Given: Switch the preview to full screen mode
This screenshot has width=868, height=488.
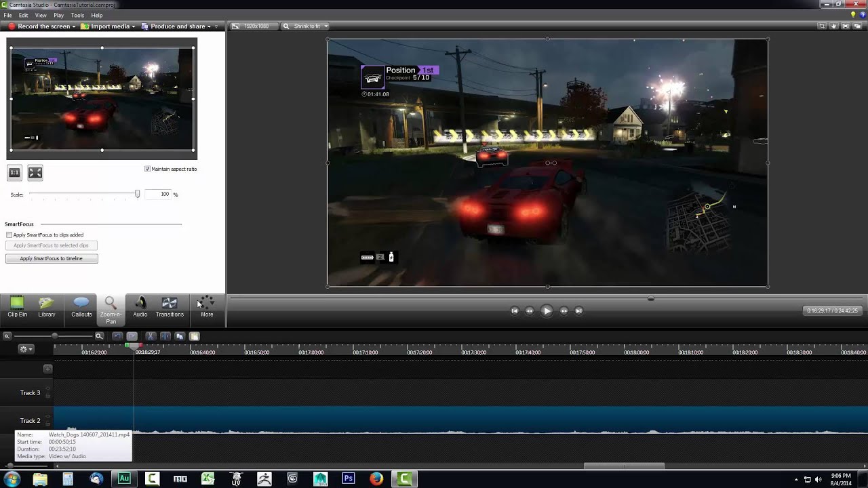Looking at the screenshot, I should [846, 26].
